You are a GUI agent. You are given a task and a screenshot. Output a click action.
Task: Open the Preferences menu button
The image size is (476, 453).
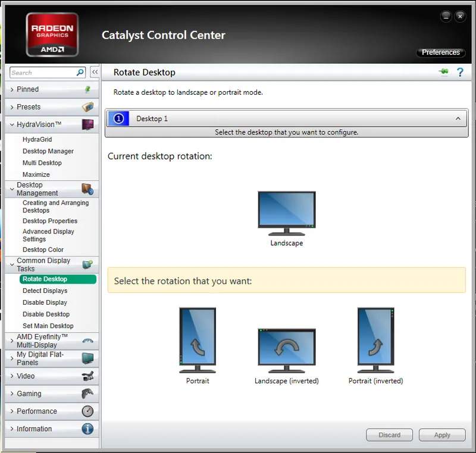(x=441, y=52)
